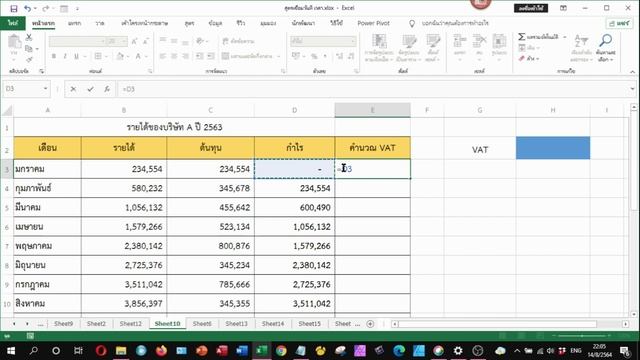Open the Name Box dropdown showing D3
The width and height of the screenshot is (640, 360).
coord(45,89)
